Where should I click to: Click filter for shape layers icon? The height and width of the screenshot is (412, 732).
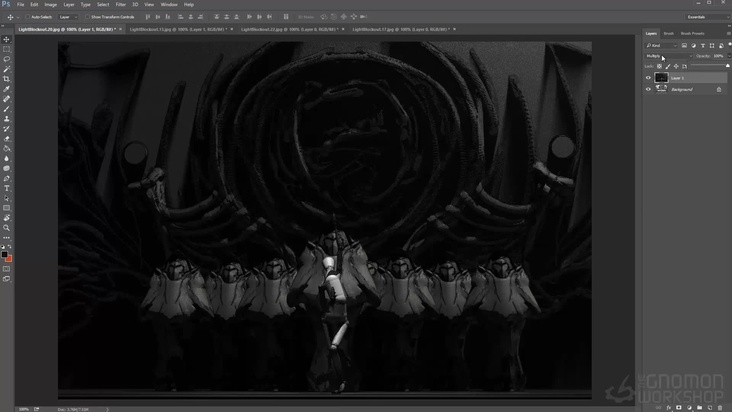(x=712, y=46)
